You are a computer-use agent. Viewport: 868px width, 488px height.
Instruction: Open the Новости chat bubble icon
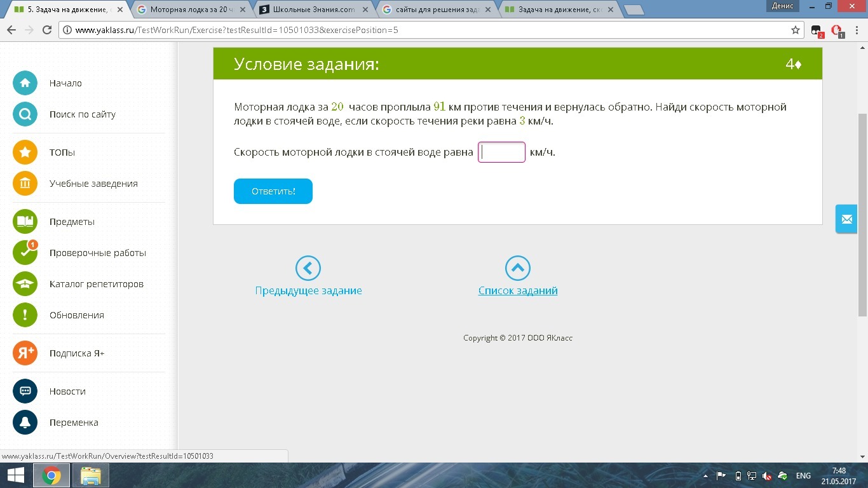(25, 391)
